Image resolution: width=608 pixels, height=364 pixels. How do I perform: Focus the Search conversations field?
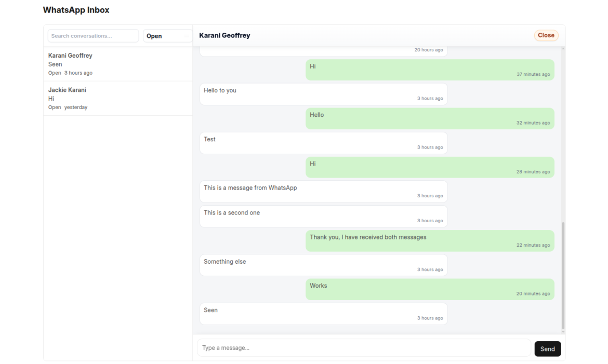click(x=93, y=36)
